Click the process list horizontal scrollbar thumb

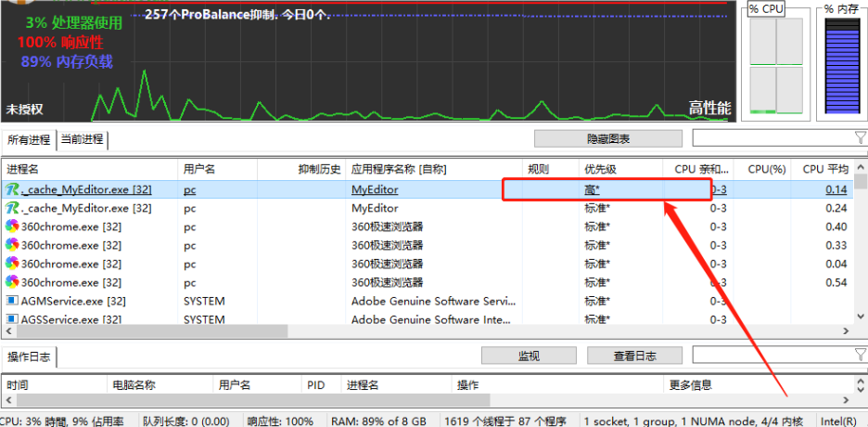152,330
